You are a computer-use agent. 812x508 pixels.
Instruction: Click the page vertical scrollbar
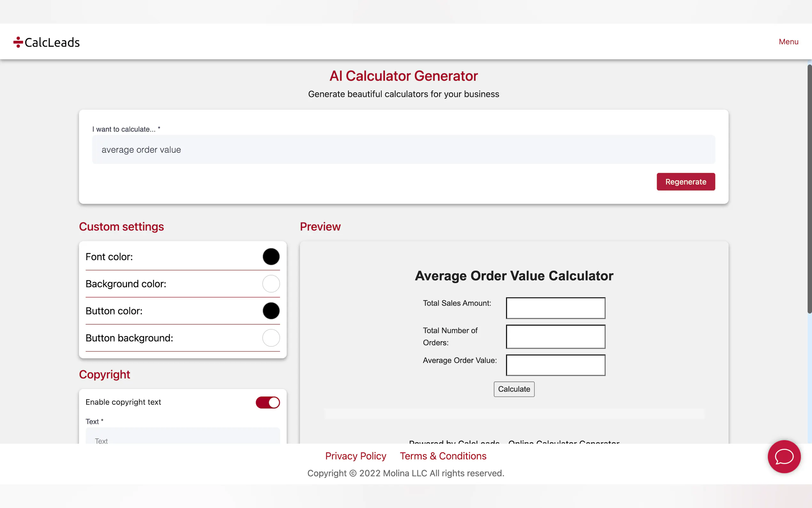[809, 188]
